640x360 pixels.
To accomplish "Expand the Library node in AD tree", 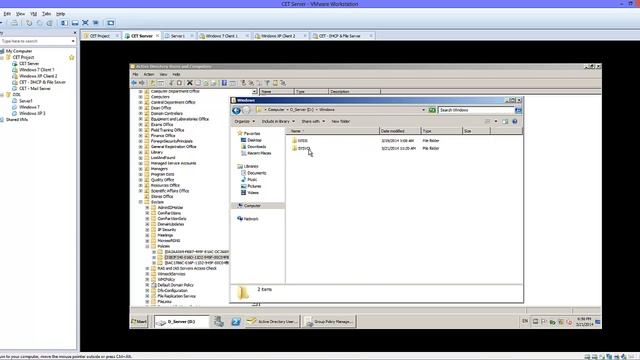I will pyautogui.click(x=140, y=152).
